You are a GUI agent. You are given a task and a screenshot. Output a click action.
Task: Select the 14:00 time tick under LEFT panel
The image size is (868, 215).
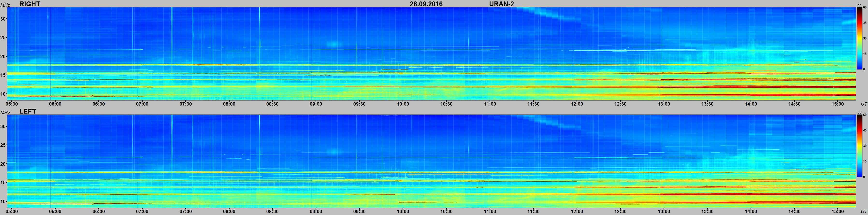click(x=751, y=211)
